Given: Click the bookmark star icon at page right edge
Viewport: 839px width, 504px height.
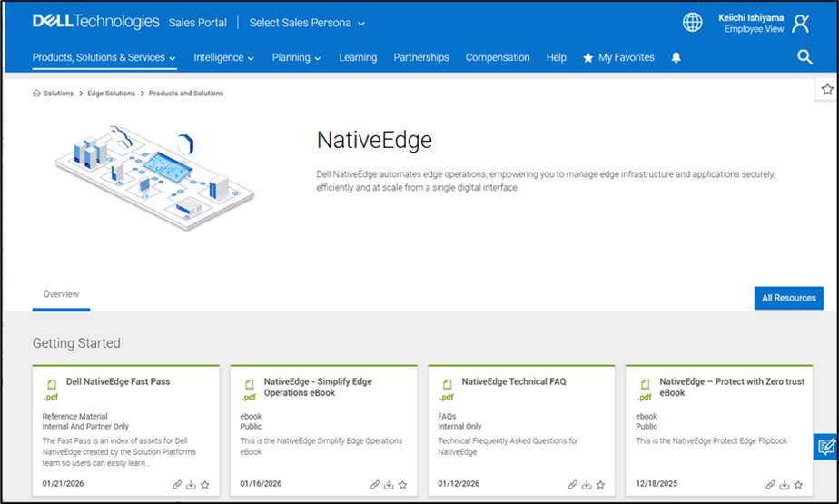Looking at the screenshot, I should tap(826, 89).
